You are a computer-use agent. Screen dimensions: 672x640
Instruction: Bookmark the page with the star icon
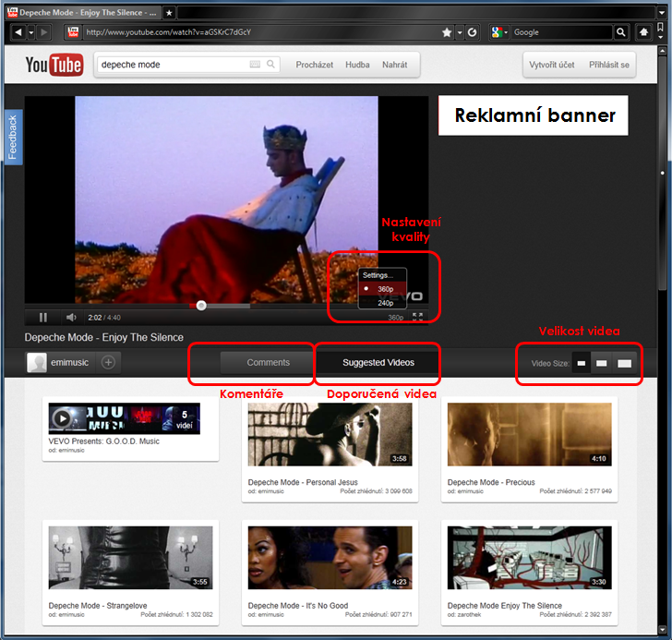click(448, 32)
